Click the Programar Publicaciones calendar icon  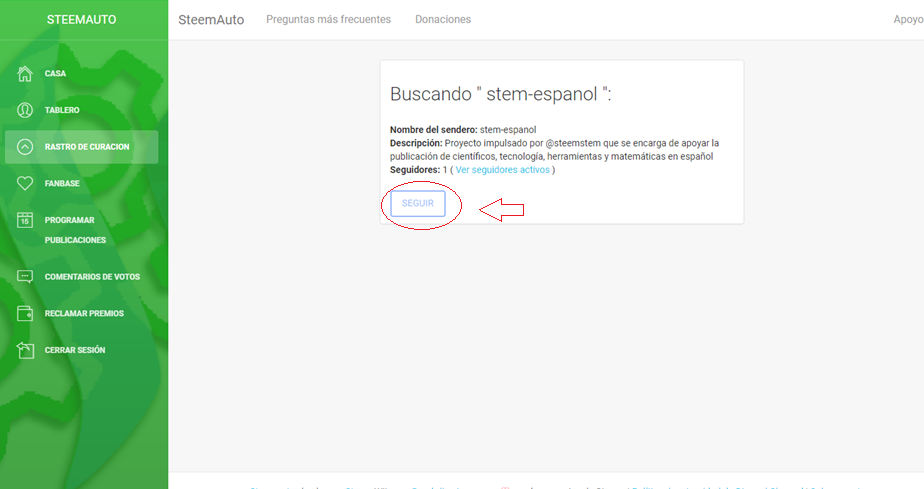coord(25,220)
